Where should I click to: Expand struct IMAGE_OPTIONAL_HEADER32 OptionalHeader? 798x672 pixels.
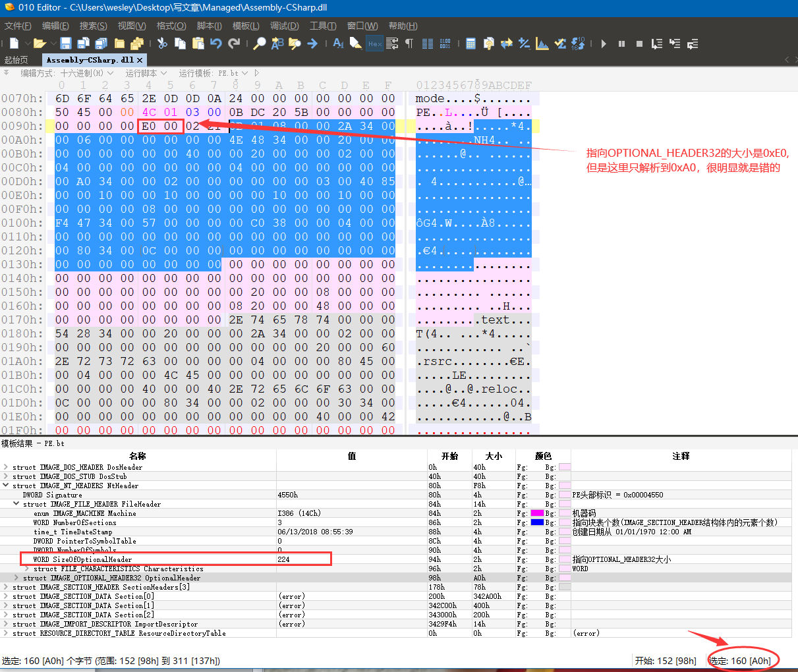[16, 578]
